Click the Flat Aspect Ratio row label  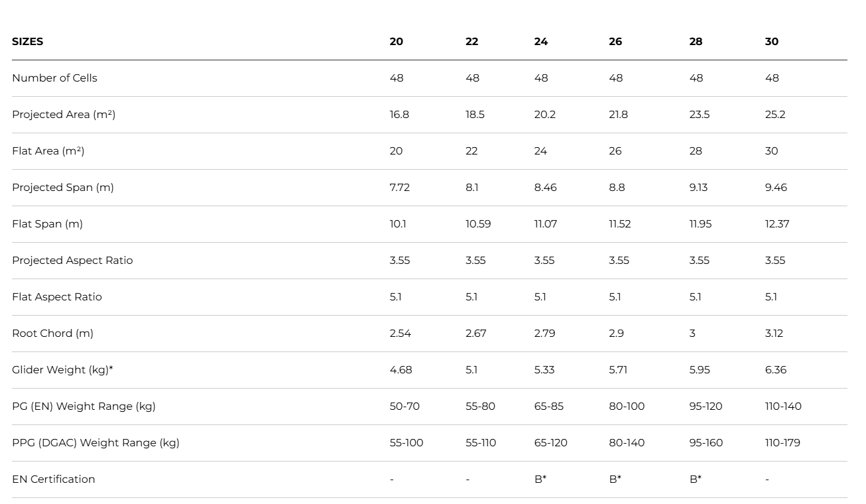57,296
